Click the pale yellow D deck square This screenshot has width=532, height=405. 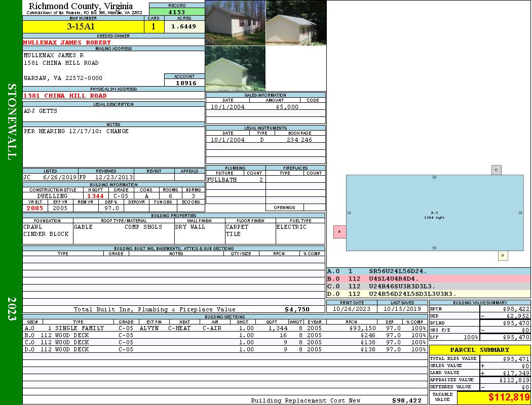(x=503, y=256)
